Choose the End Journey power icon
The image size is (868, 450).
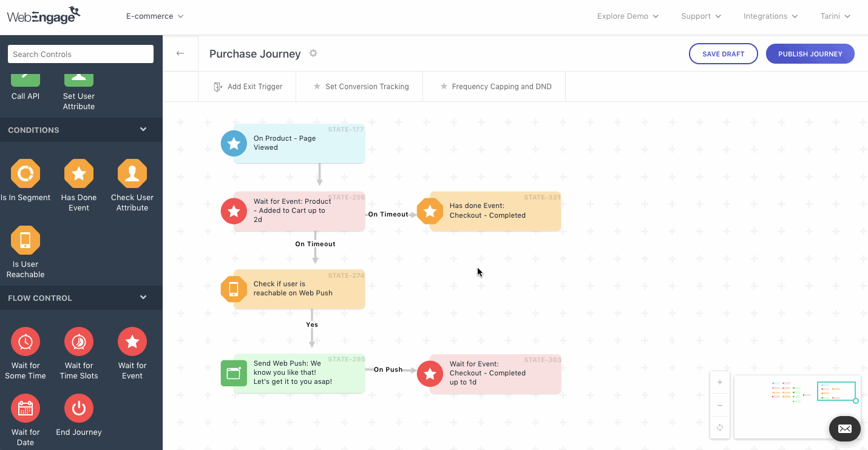(x=79, y=409)
